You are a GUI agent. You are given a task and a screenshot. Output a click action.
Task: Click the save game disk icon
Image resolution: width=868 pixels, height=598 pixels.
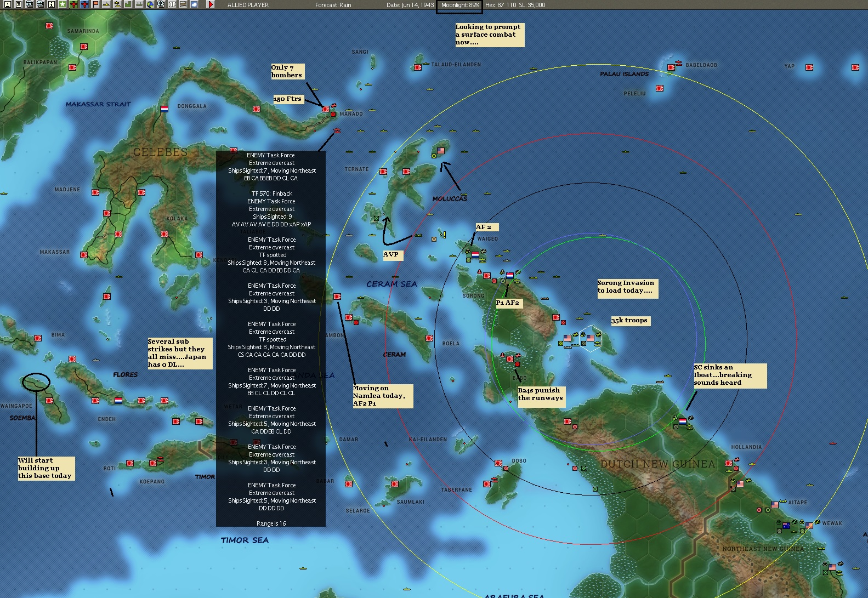point(8,4)
